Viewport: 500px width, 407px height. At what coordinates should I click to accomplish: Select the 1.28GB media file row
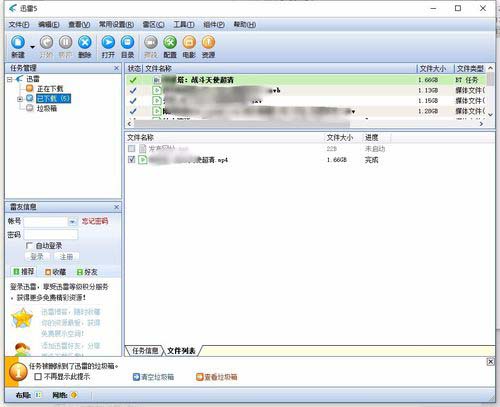click(306, 111)
